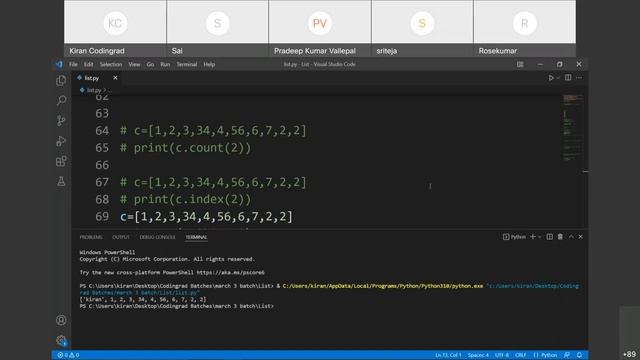Open the Run menu
640x360 pixels.
pos(165,64)
